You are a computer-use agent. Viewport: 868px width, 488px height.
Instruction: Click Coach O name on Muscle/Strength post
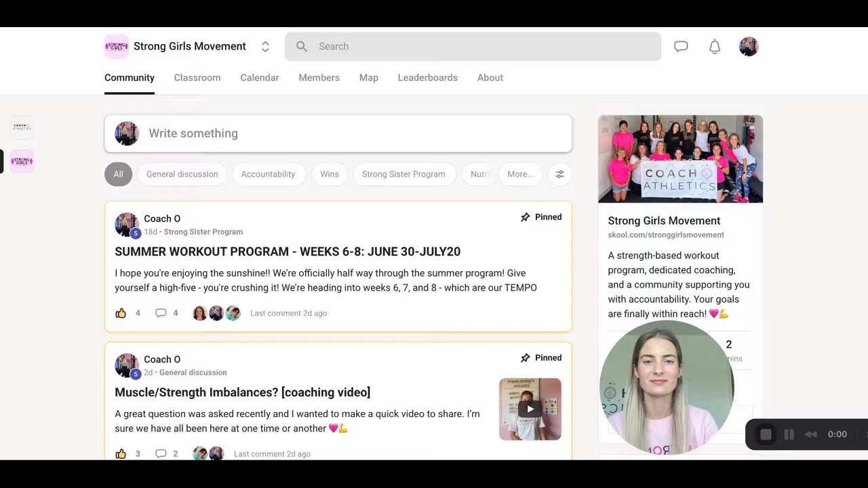click(x=162, y=360)
